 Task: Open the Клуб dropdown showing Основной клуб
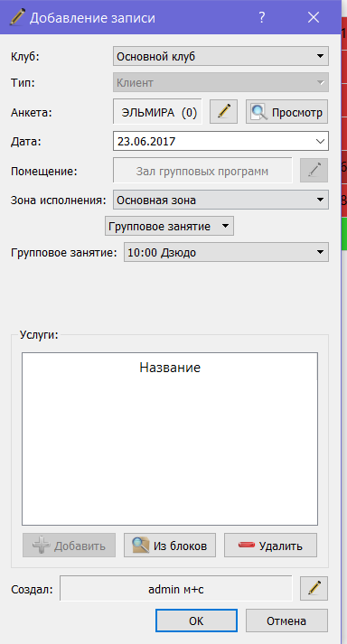coord(220,57)
